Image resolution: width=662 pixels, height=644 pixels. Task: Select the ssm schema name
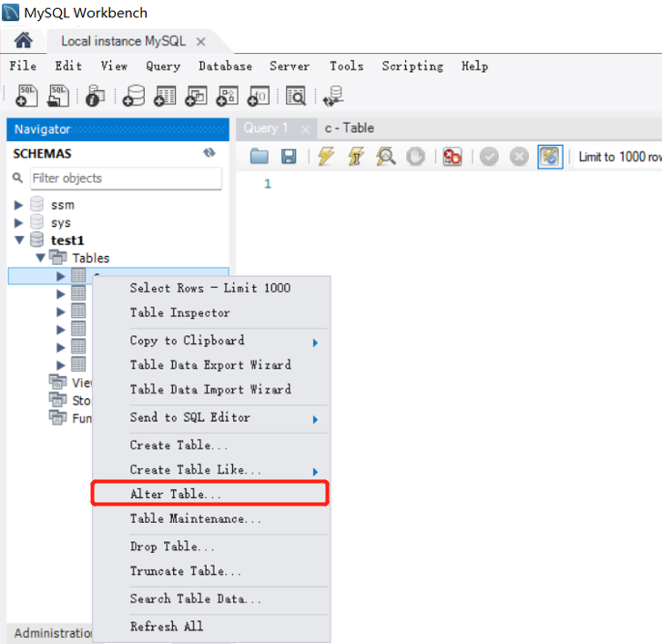63,205
